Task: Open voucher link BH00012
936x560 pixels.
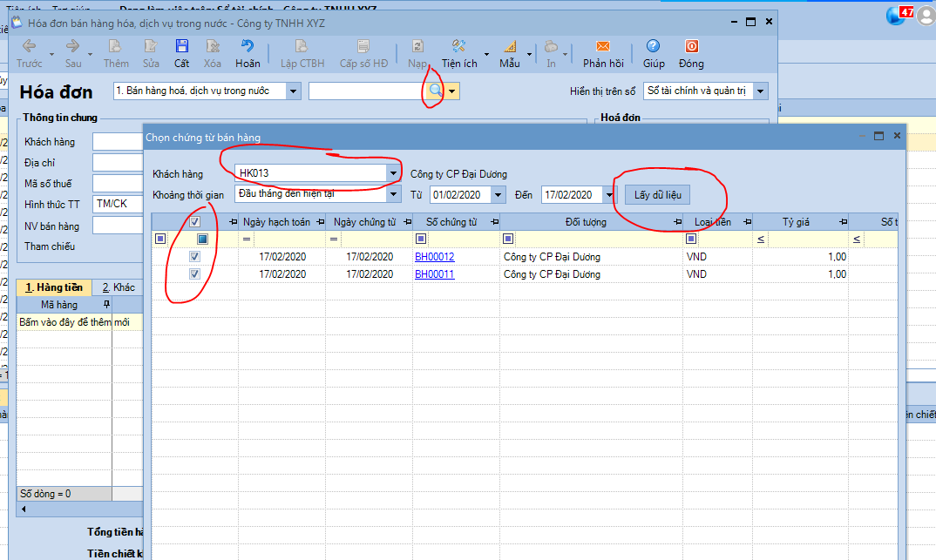Action: pyautogui.click(x=434, y=257)
